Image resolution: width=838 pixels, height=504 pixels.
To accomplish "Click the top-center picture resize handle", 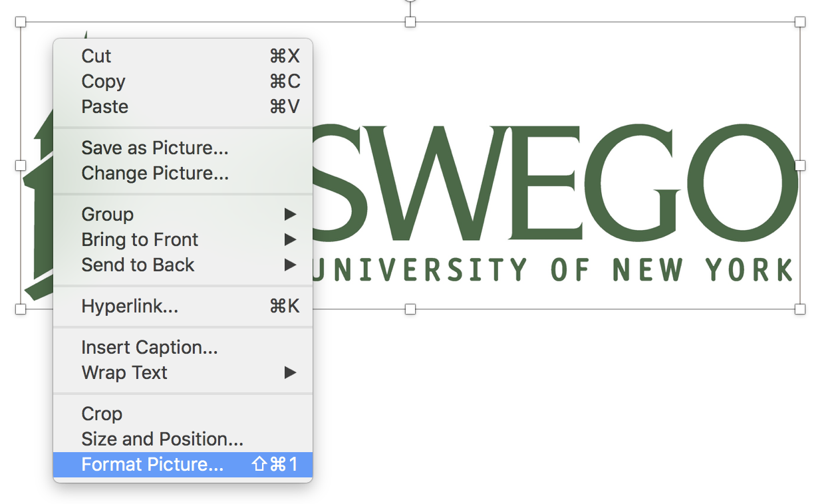I will (410, 22).
